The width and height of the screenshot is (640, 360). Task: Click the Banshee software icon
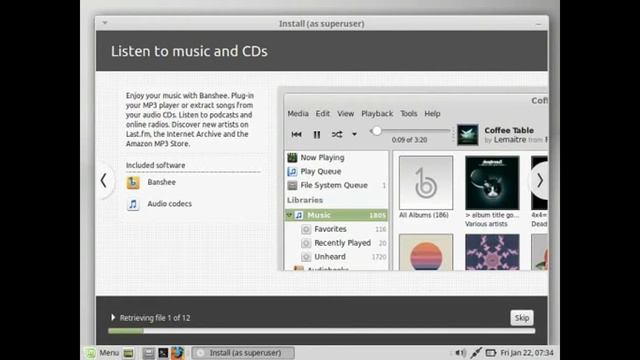(x=133, y=182)
